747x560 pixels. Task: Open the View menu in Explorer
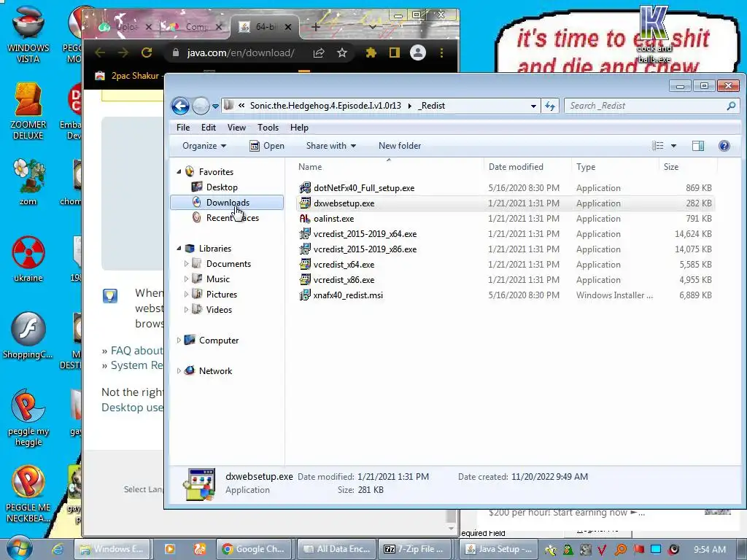click(236, 127)
